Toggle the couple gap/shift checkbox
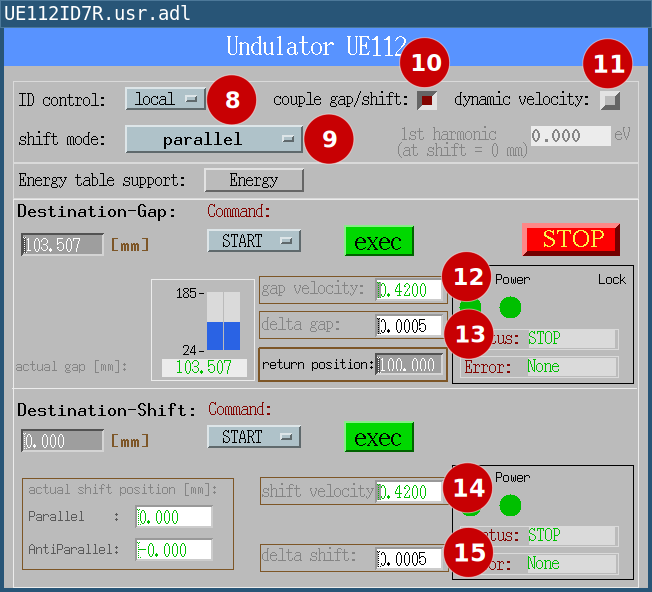This screenshot has height=592, width=652. pyautogui.click(x=427, y=100)
